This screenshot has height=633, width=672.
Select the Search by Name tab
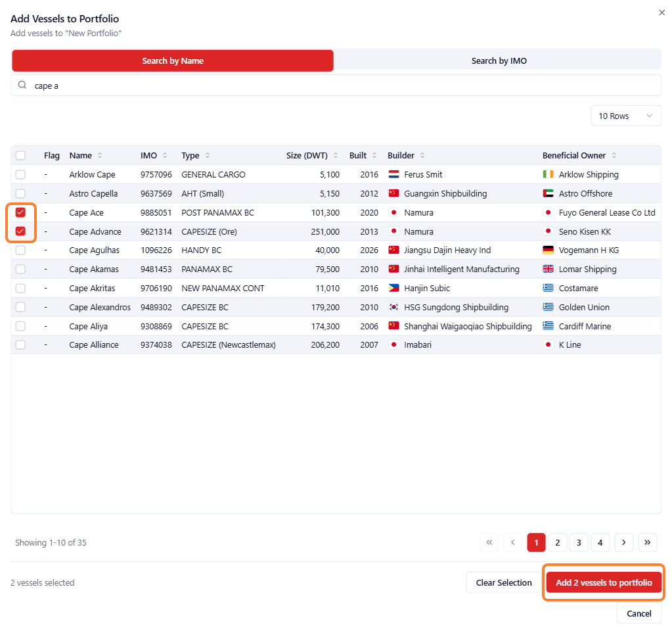coord(173,60)
